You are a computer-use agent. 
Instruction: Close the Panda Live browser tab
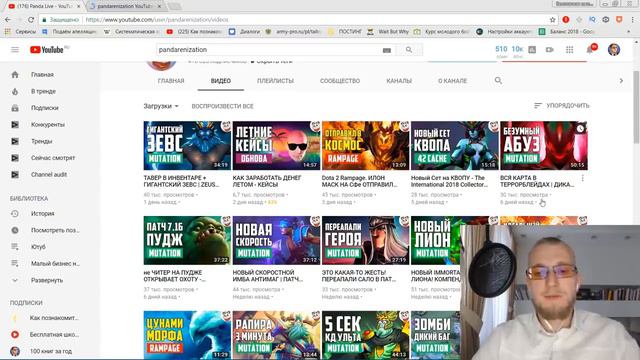[x=78, y=6]
